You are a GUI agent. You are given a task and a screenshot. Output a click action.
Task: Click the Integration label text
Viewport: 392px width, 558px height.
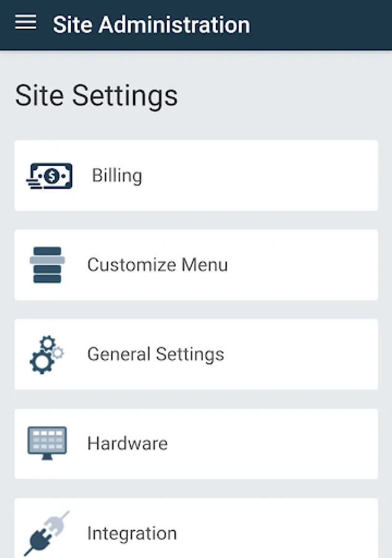click(x=133, y=533)
